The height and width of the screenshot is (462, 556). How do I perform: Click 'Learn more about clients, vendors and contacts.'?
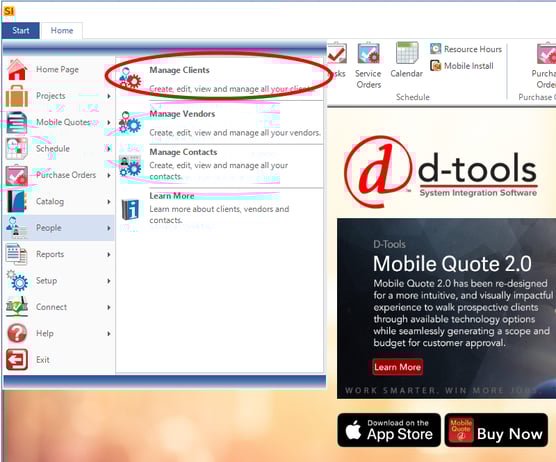tap(219, 215)
